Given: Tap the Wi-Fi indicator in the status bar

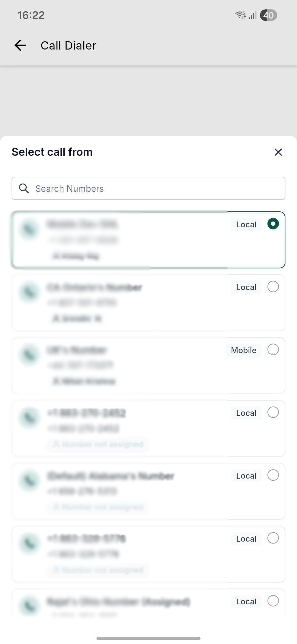Looking at the screenshot, I should tap(240, 15).
